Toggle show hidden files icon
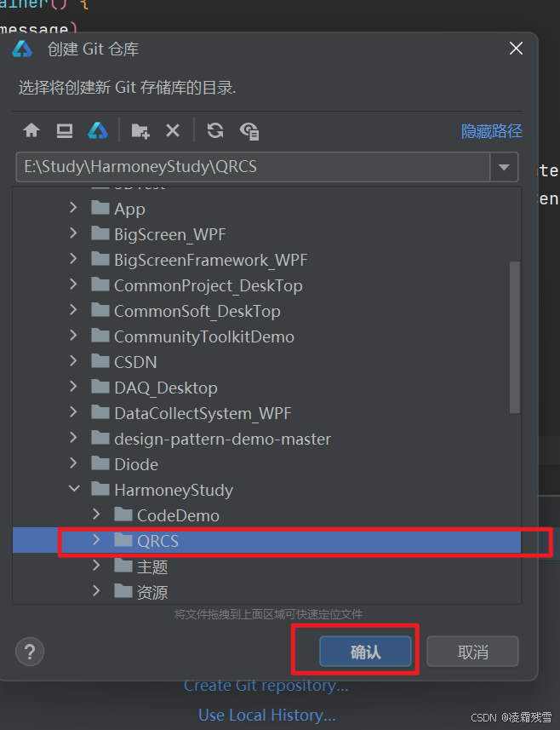Screen dimensions: 560x730 (x=249, y=131)
